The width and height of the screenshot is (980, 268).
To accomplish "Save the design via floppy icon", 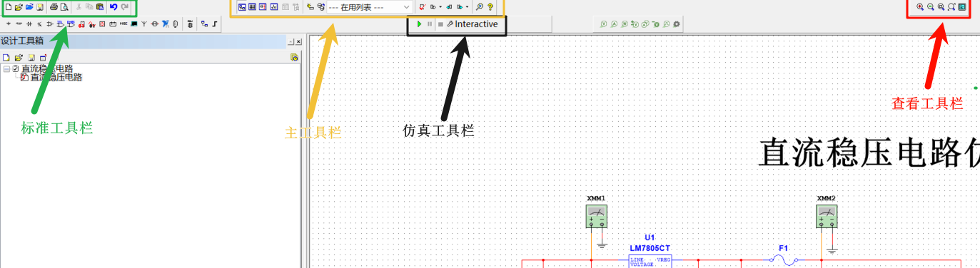I will click(x=40, y=7).
